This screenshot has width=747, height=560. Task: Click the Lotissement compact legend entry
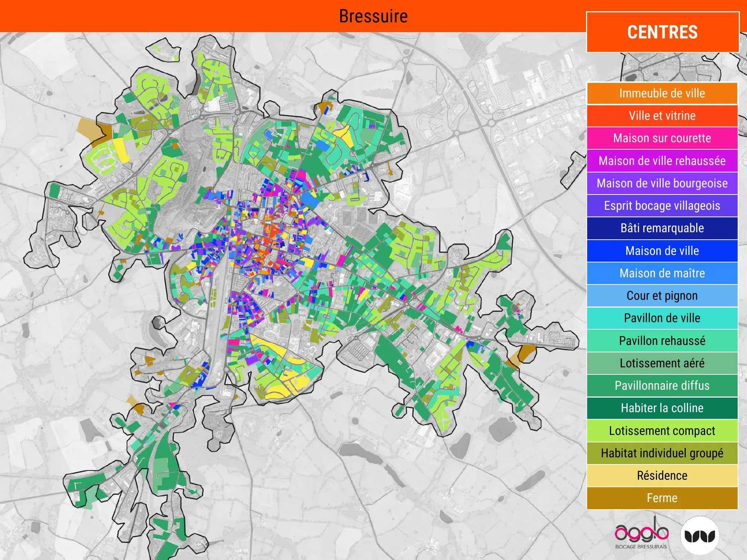(662, 431)
